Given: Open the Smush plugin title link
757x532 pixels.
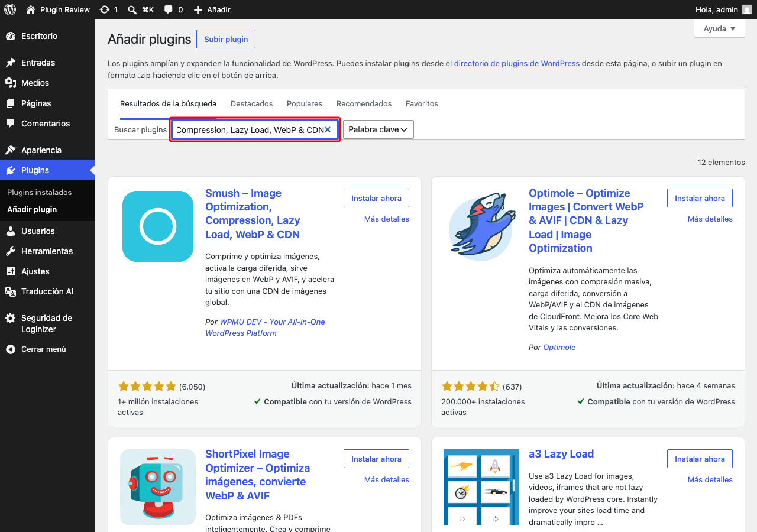Looking at the screenshot, I should (x=253, y=214).
